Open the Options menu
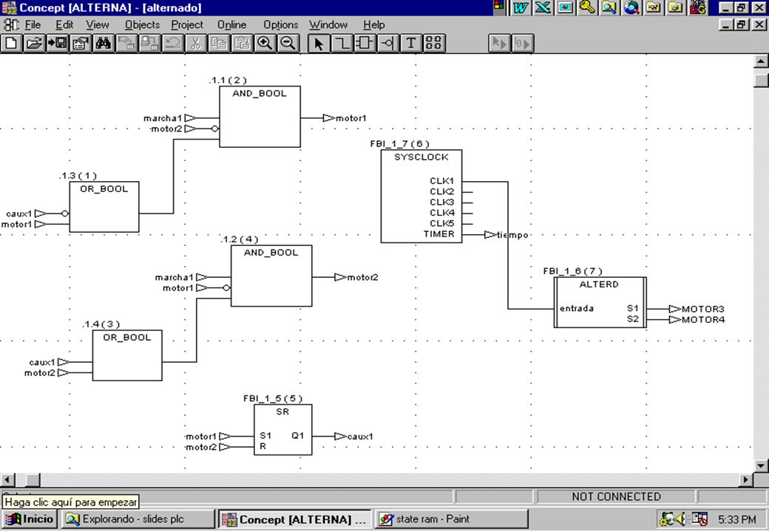Image resolution: width=769 pixels, height=532 pixels. pyautogui.click(x=280, y=24)
